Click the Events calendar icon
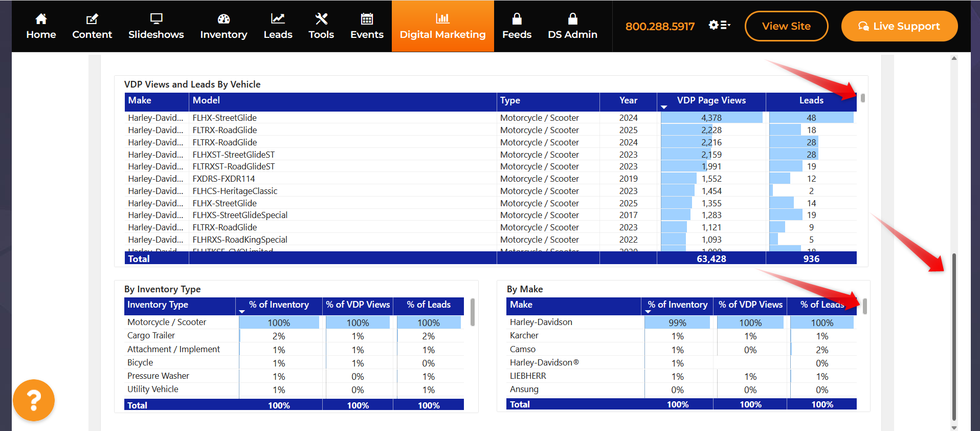 [367, 19]
